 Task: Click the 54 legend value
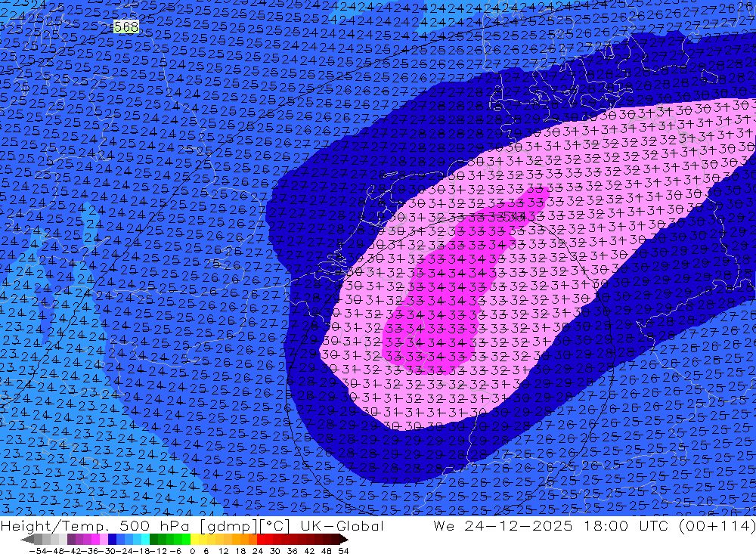click(343, 551)
